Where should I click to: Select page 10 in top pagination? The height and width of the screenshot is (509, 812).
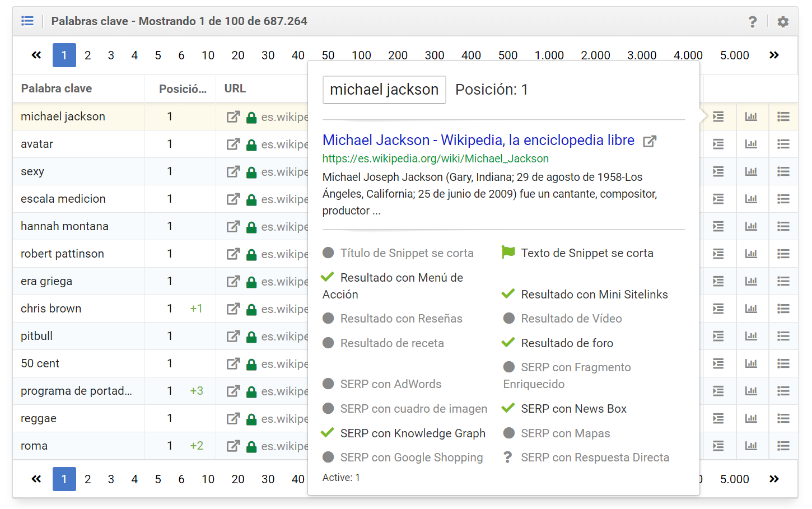208,55
